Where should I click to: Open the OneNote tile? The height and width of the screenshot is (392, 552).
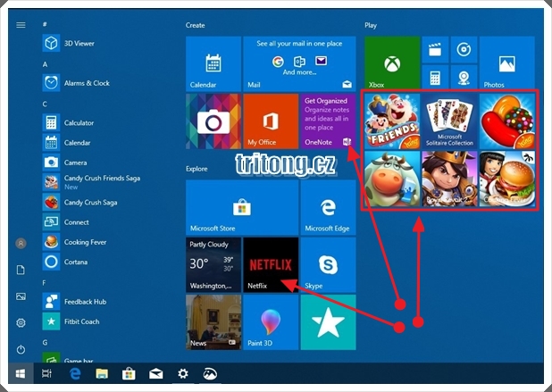pyautogui.click(x=328, y=121)
